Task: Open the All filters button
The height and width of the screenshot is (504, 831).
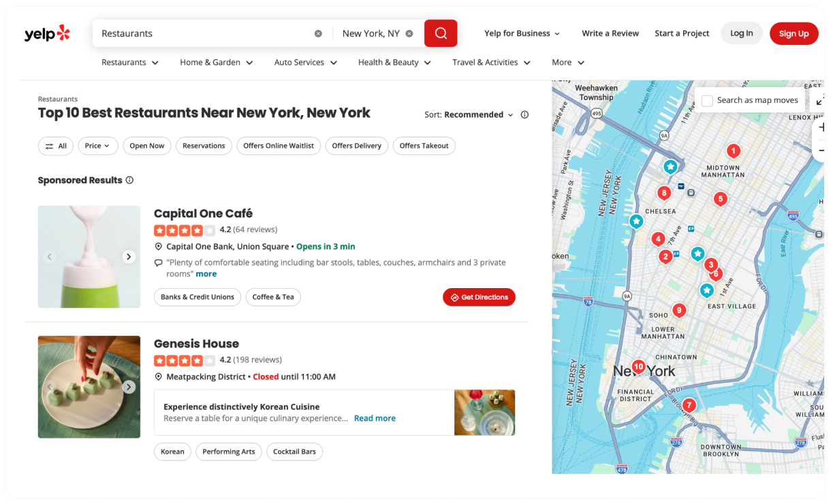Action: pos(56,146)
